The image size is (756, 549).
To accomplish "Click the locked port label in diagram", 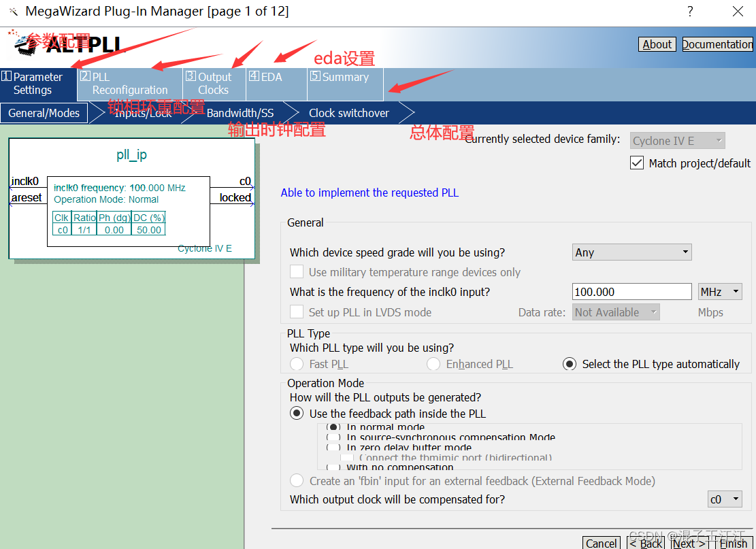I will tap(235, 197).
